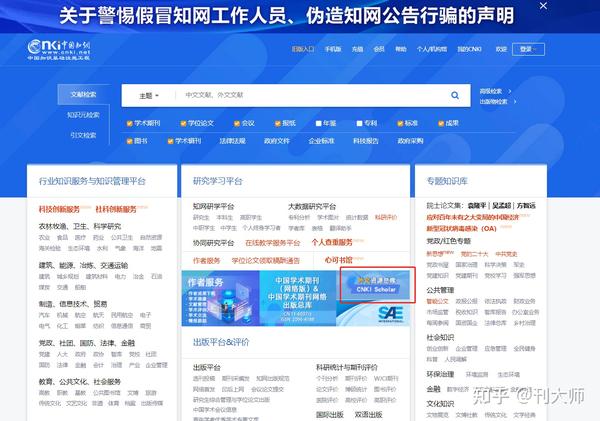Screen dimensions: 600x421
Task: Open the 个人查重服务 link
Action: [332, 242]
